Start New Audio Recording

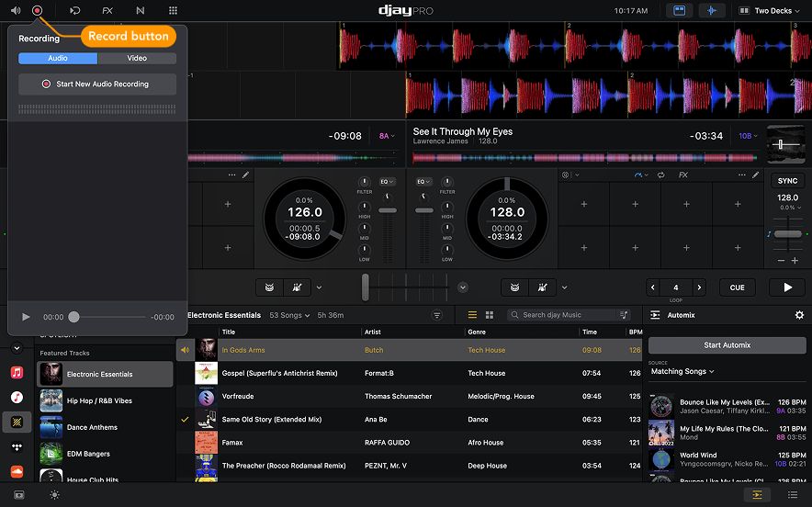[x=97, y=84]
